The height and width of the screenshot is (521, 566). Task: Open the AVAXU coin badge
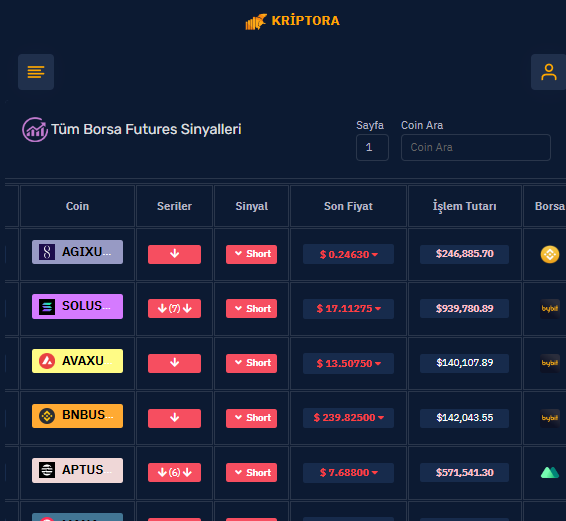click(77, 361)
